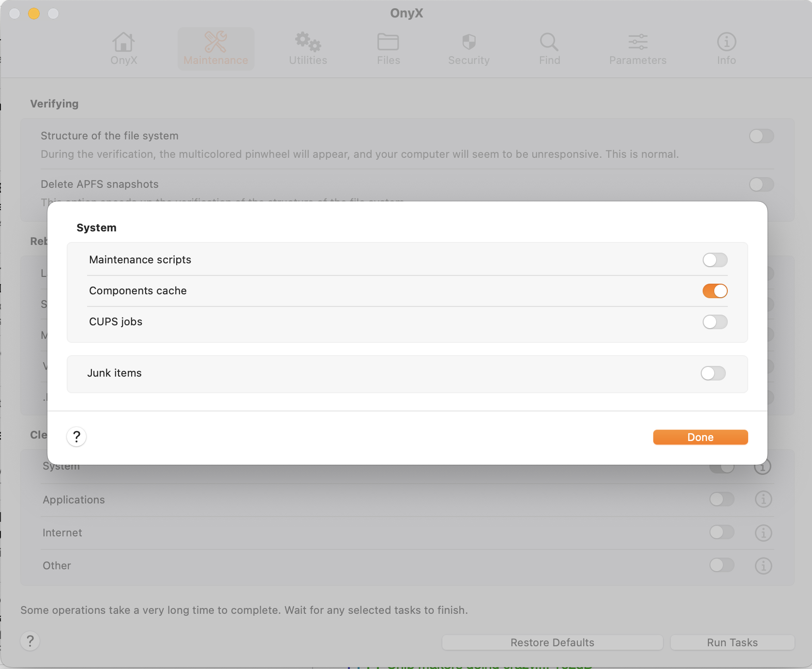Enable the CUPS jobs switch

(715, 322)
